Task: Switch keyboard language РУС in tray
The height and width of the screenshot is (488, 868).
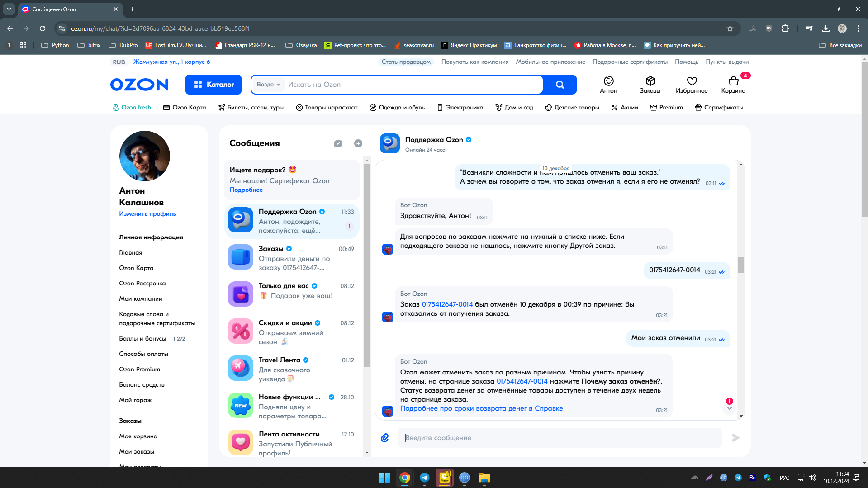Action: (x=784, y=478)
